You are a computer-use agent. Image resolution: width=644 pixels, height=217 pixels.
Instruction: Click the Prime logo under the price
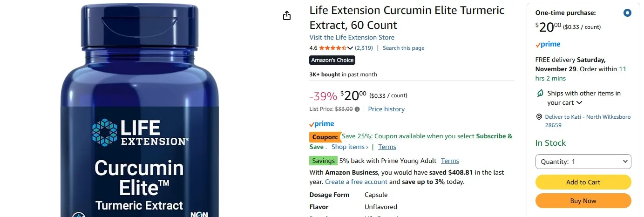click(x=322, y=124)
